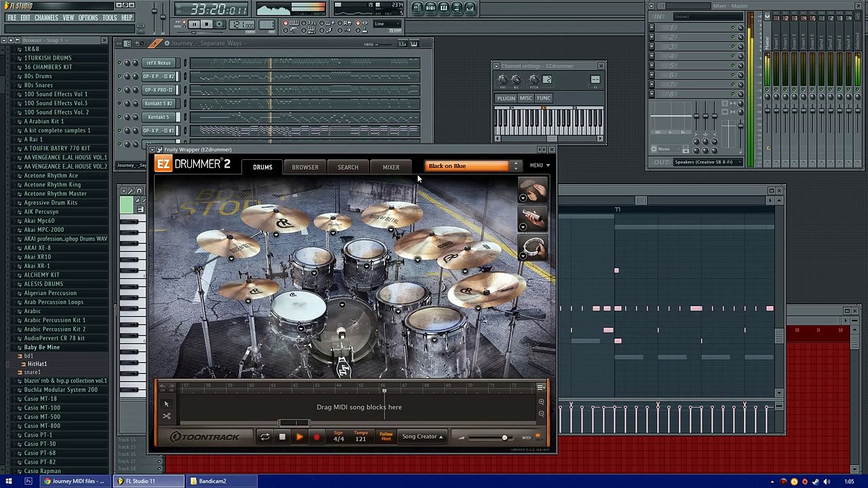This screenshot has height=488, width=868.
Task: Open the Line snap dropdown
Action: coord(388,24)
